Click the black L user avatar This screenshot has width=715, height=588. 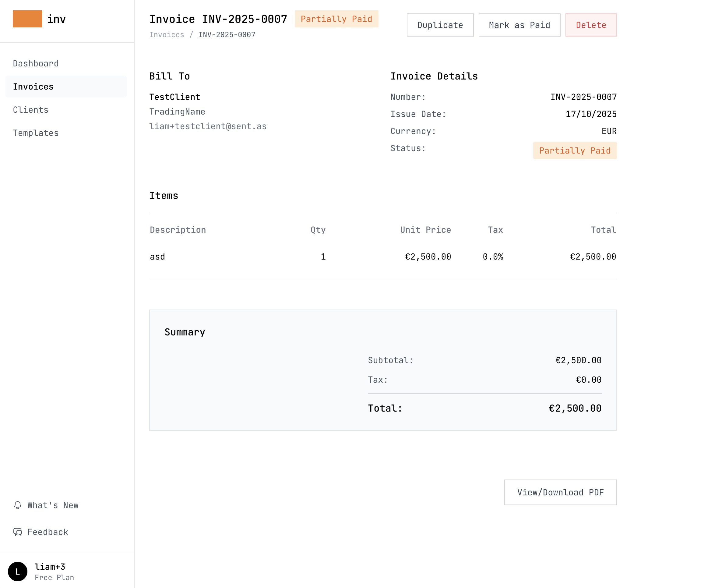[18, 572]
